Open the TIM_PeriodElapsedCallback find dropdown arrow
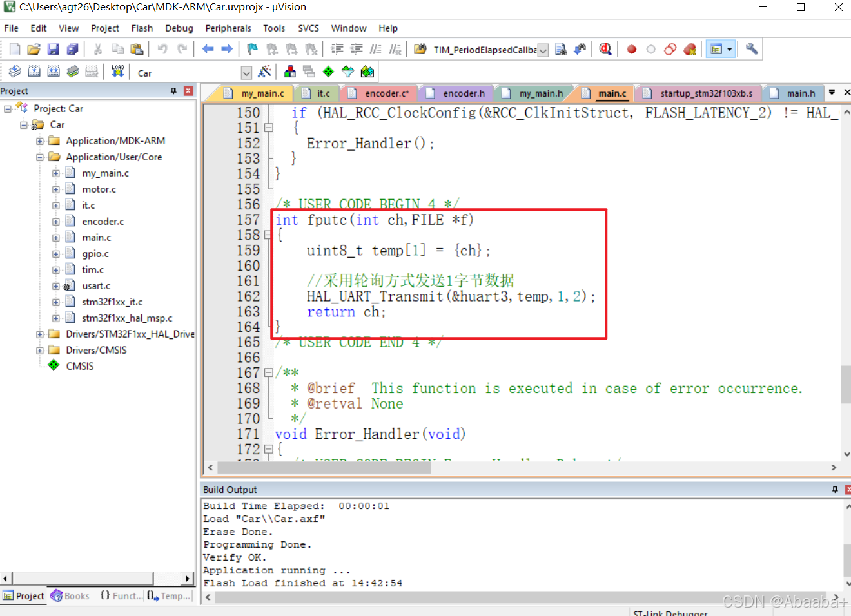 pyautogui.click(x=543, y=50)
